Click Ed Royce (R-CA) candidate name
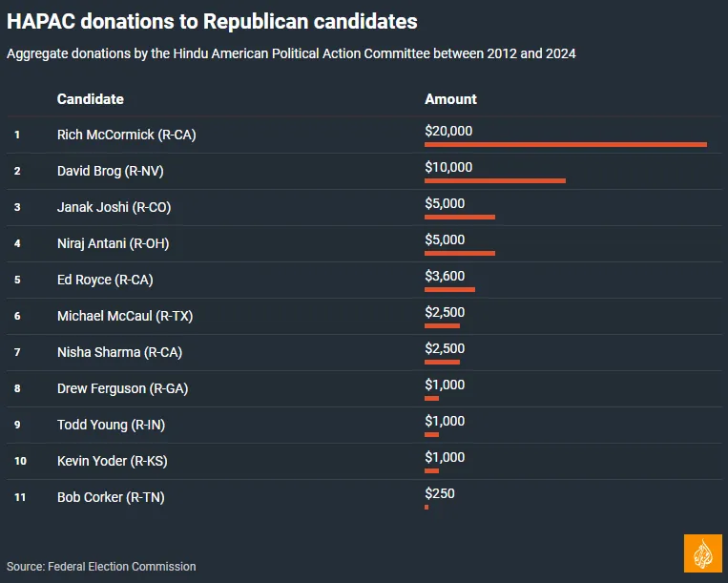Screen dimensions: 728x583 pos(105,281)
